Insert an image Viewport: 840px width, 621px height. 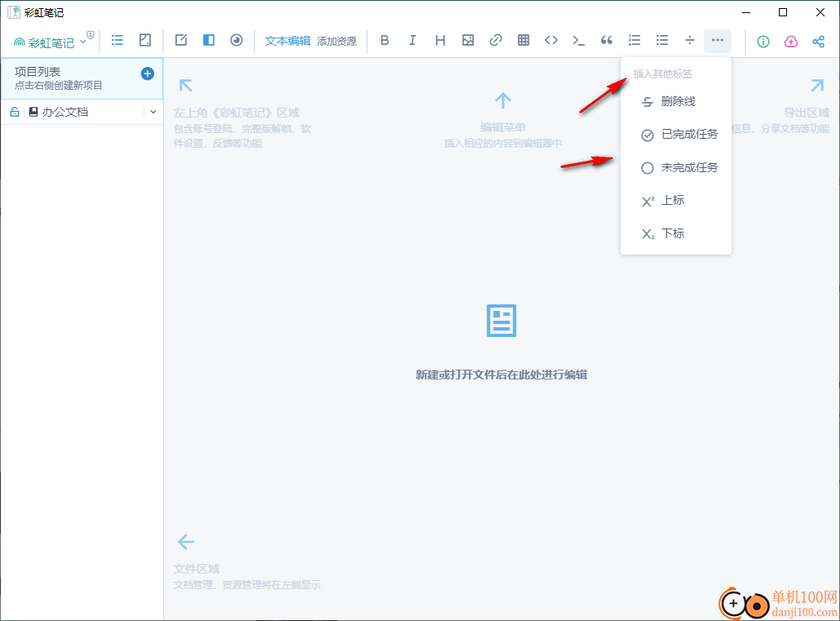click(x=467, y=40)
